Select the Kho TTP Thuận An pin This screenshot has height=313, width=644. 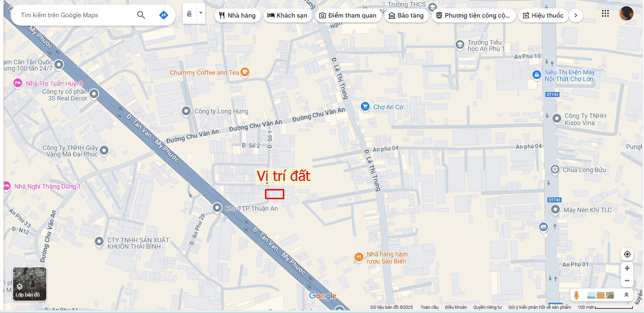tap(218, 208)
